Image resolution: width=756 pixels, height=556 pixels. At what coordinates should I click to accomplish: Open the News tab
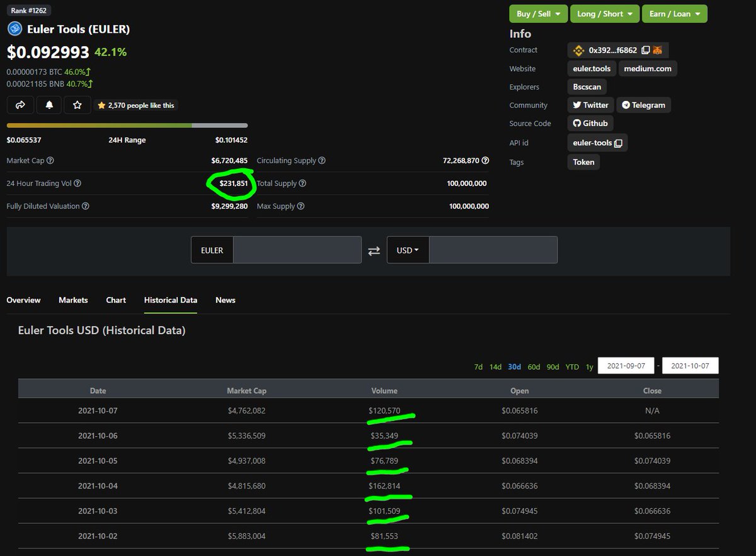(x=226, y=300)
